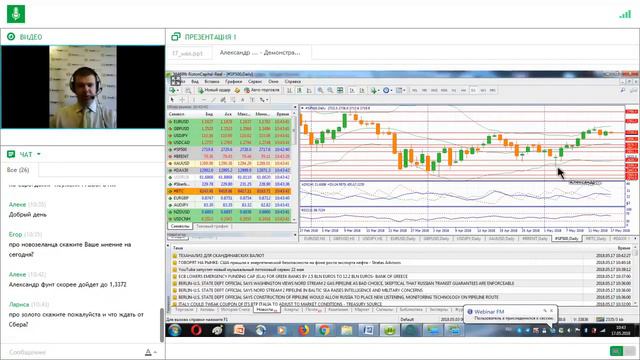Image resolution: width=640 pixels, height=360 pixels.
Task: Switch to the Символы tab
Action: [x=180, y=226]
